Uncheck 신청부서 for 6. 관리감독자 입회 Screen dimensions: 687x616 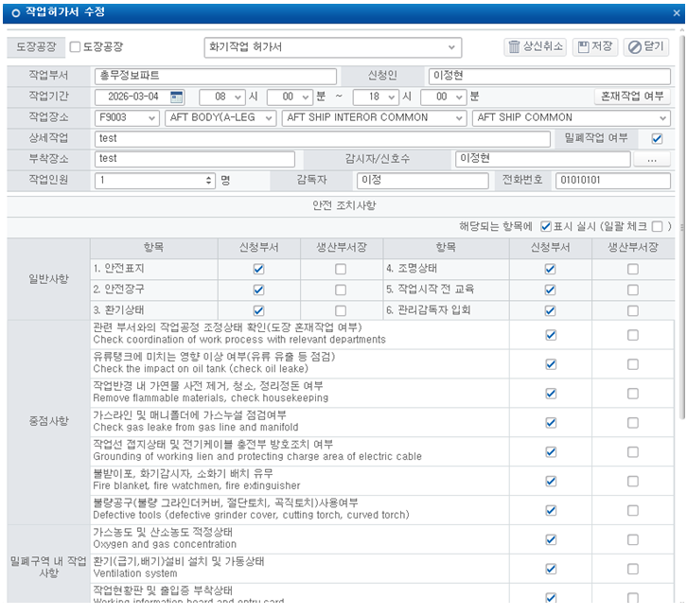[551, 310]
